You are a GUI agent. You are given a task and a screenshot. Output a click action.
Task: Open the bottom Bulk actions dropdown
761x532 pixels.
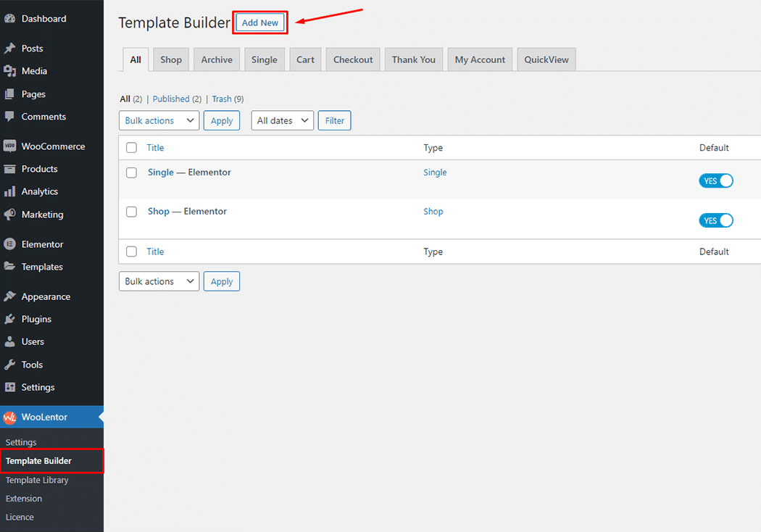pyautogui.click(x=159, y=281)
